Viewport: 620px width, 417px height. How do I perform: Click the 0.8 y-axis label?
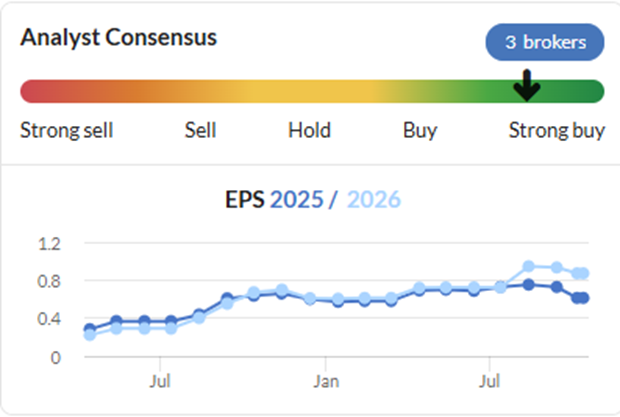[x=49, y=281]
